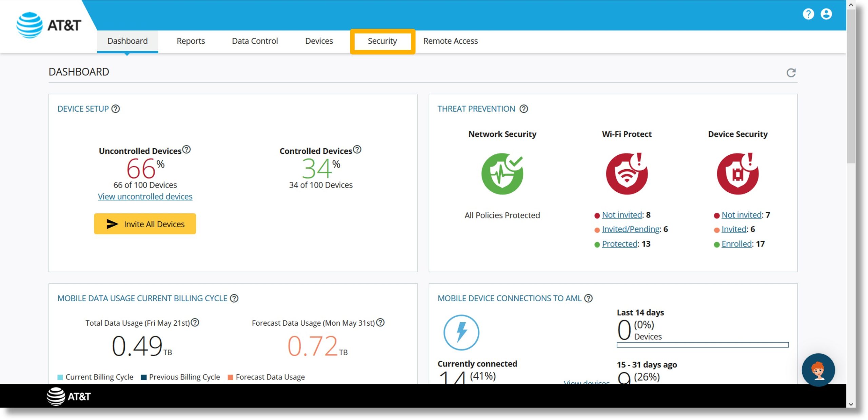This screenshot has width=868, height=420.
Task: Open the chat assistant avatar
Action: click(818, 370)
